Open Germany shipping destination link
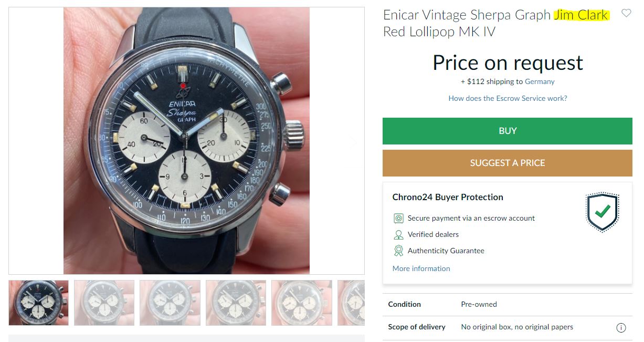Viewport: 644px width, 342px height. [540, 81]
